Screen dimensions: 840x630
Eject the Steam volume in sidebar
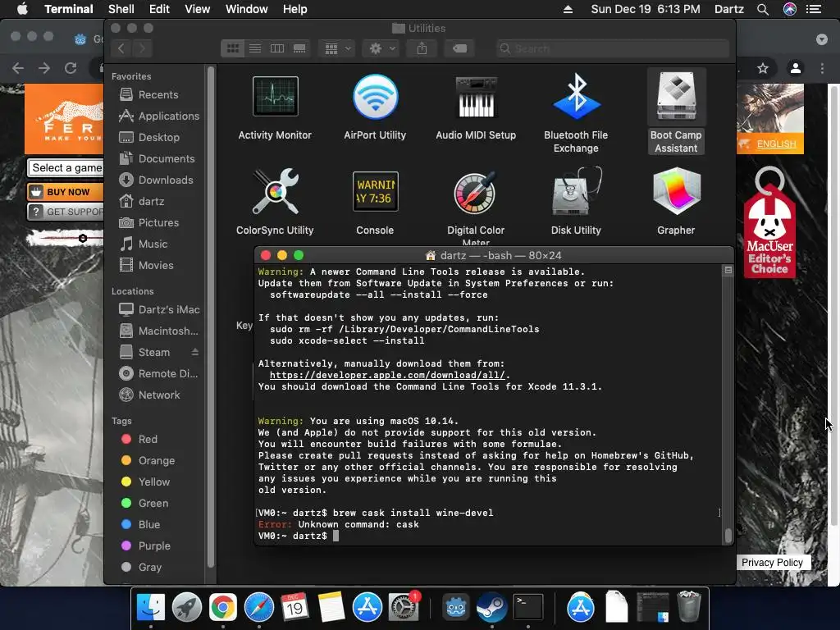coord(195,352)
